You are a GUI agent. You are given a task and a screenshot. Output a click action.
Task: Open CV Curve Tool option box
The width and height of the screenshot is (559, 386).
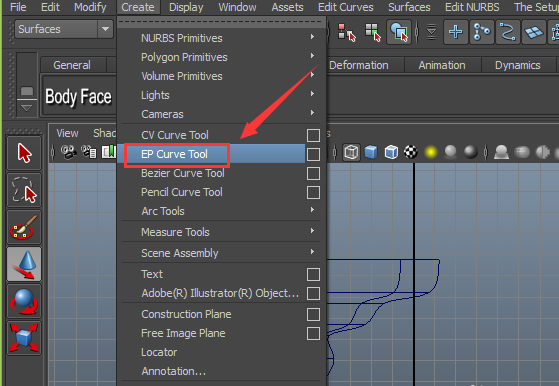point(313,135)
